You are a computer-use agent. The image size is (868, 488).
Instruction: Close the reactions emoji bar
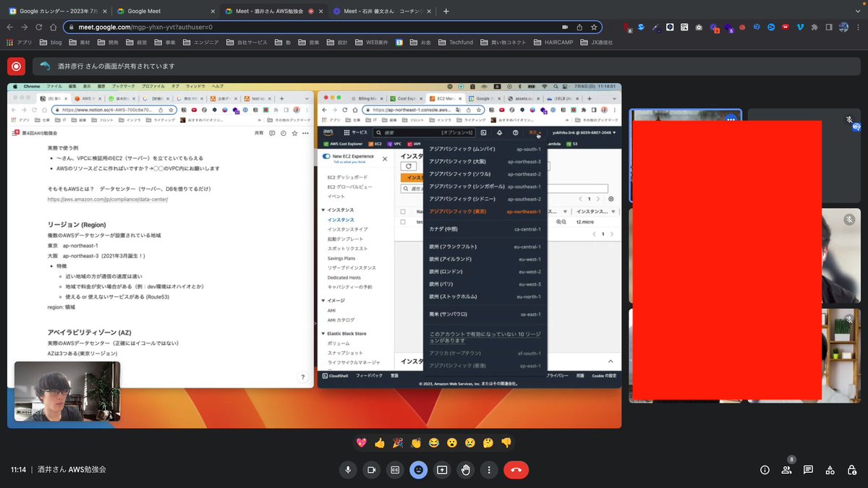point(418,470)
